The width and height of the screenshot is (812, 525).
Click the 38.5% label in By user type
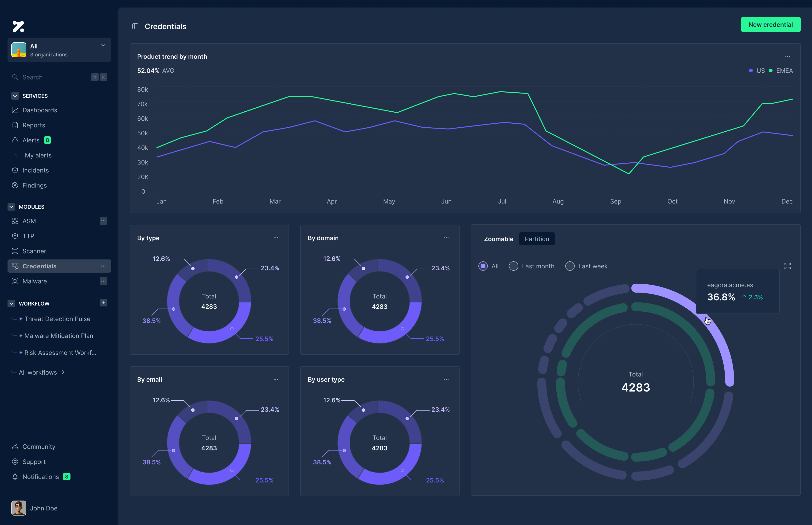click(322, 462)
